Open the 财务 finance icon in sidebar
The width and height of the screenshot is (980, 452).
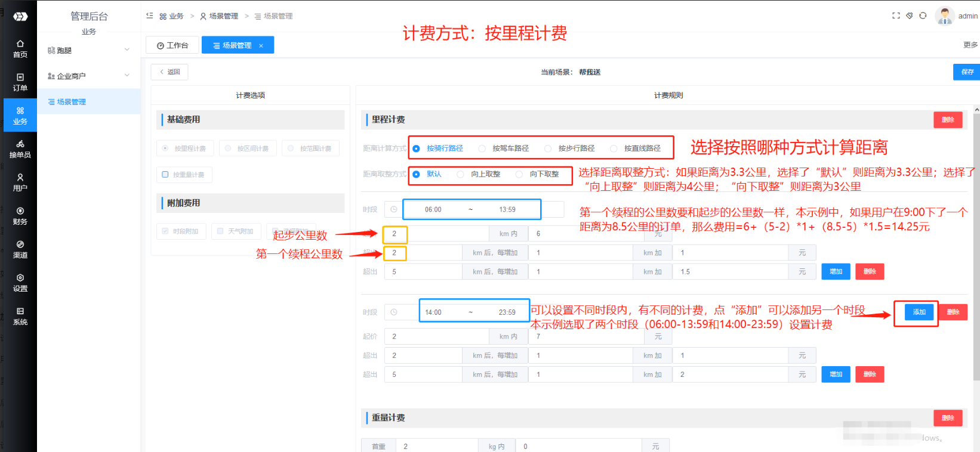(x=20, y=215)
